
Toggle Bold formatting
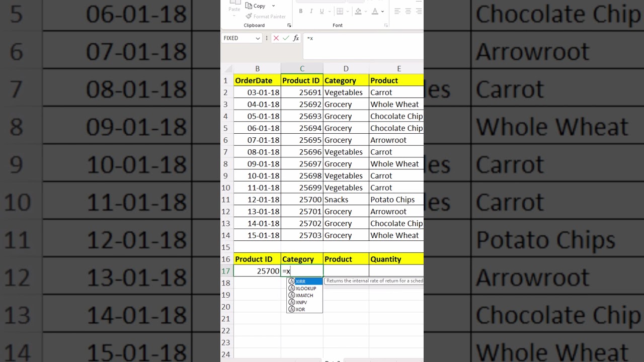tap(301, 11)
